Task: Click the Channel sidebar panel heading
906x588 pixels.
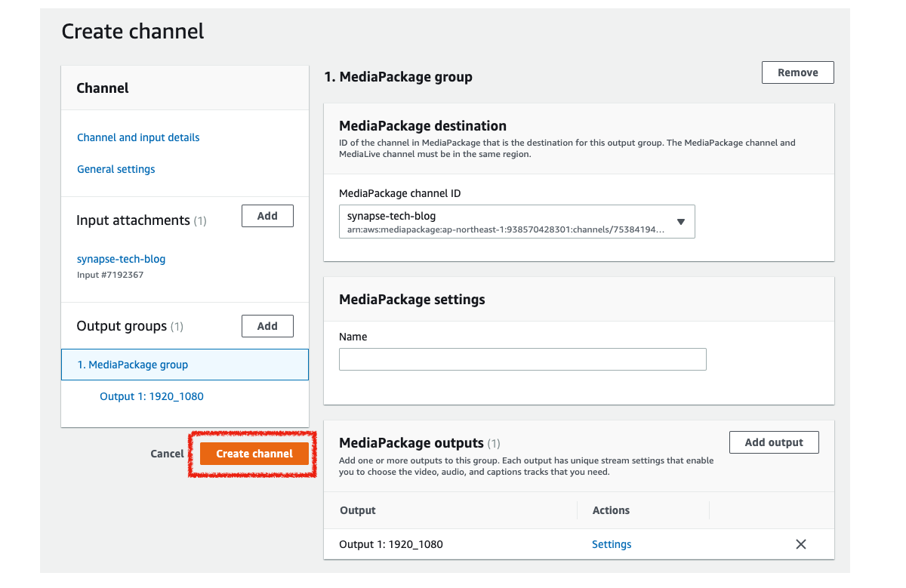Action: coord(103,88)
